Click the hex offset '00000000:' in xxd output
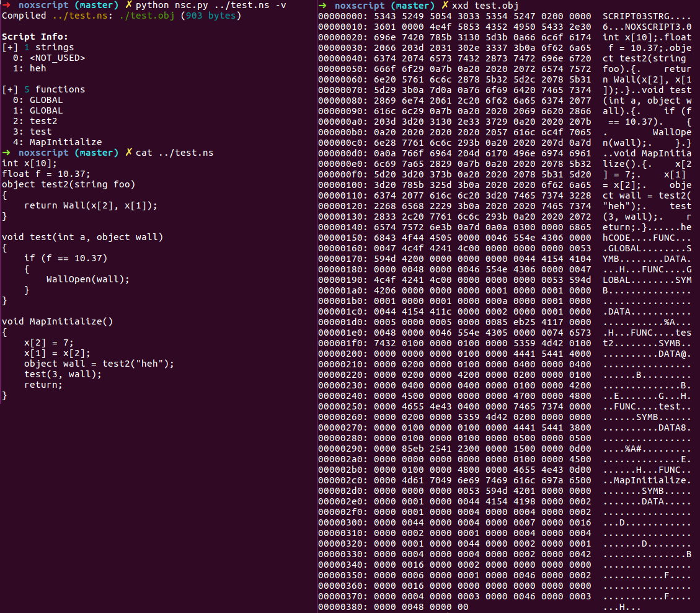Viewport: 700px width, 613px height. pyautogui.click(x=343, y=16)
